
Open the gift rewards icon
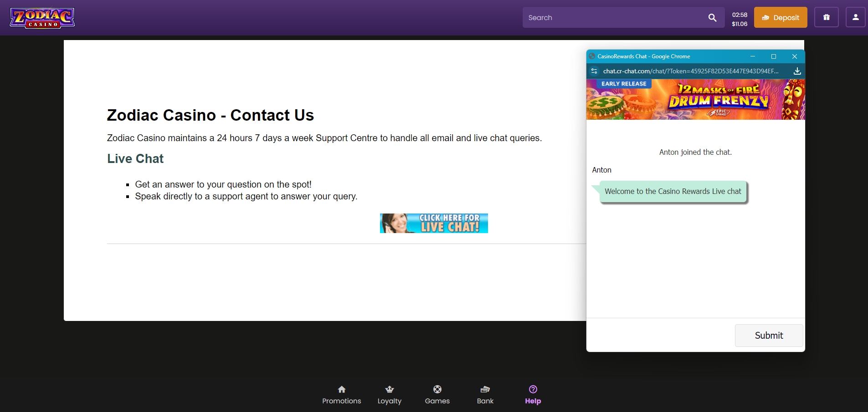[x=827, y=17]
